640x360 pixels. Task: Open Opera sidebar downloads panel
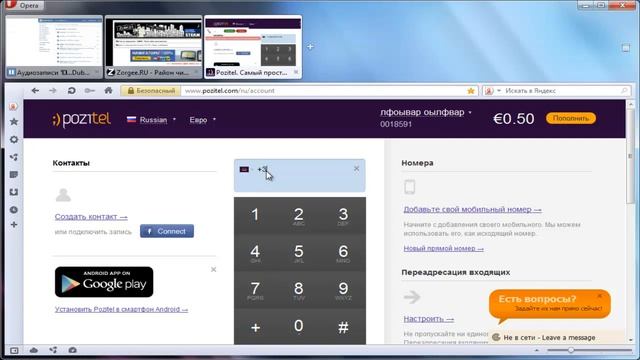click(14, 192)
